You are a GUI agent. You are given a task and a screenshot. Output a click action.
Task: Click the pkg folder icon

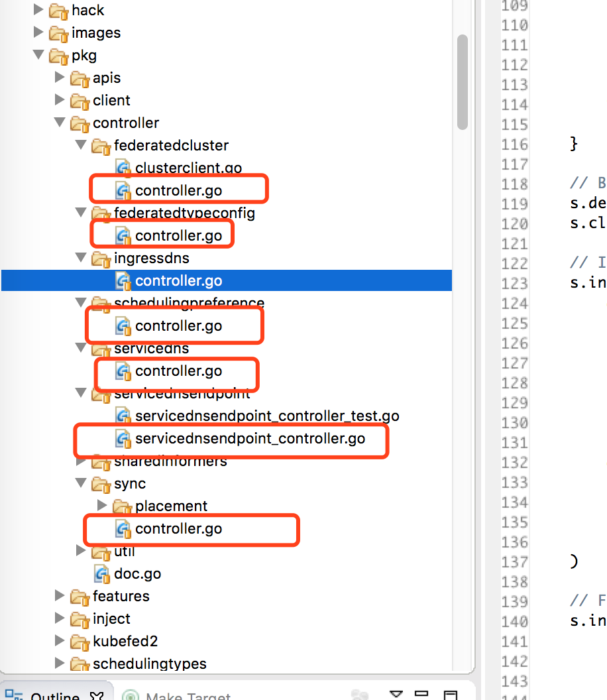(x=58, y=56)
